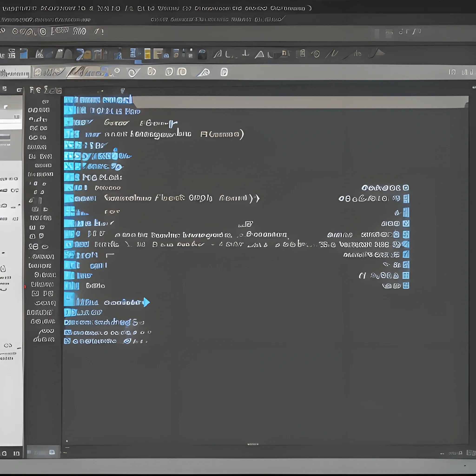Click the blue square toolbar icon
Viewport: 476px width, 476px height.
pyautogui.click(x=24, y=53)
